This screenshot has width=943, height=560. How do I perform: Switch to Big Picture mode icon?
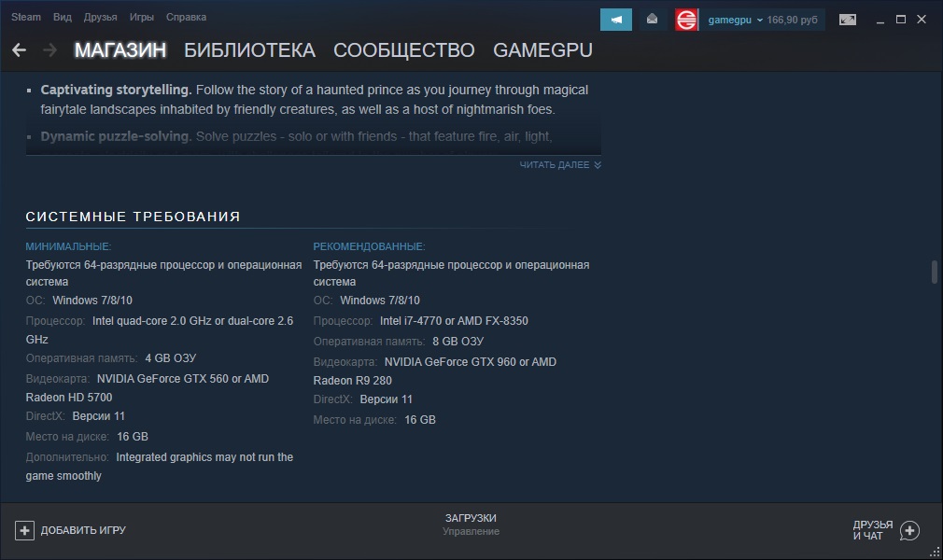pos(848,20)
